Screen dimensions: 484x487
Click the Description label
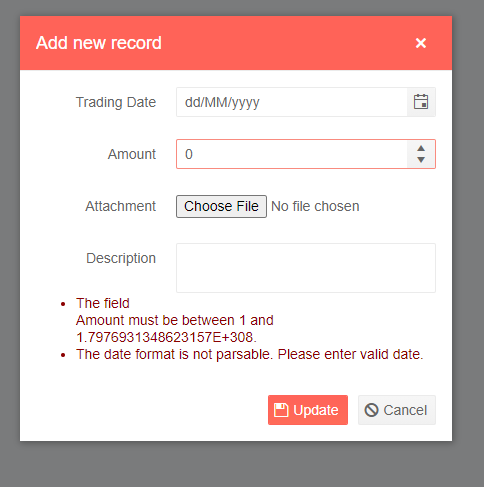click(x=121, y=258)
